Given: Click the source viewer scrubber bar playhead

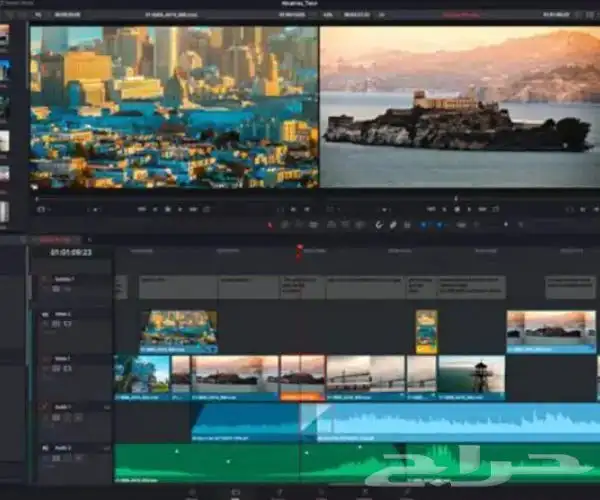Looking at the screenshot, I should [x=37, y=199].
